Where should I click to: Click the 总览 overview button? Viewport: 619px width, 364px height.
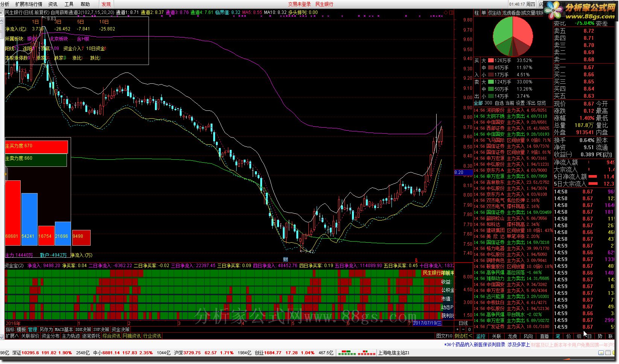pyautogui.click(x=541, y=103)
